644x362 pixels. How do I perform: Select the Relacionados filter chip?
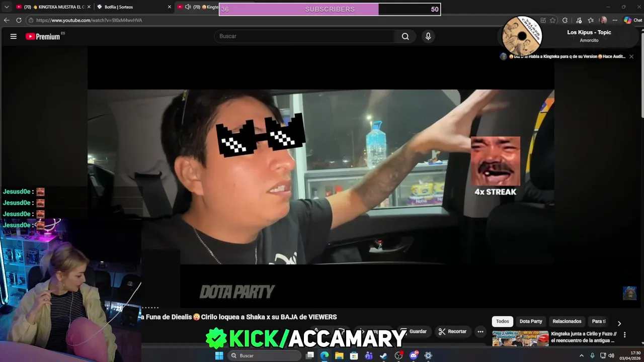(x=567, y=321)
